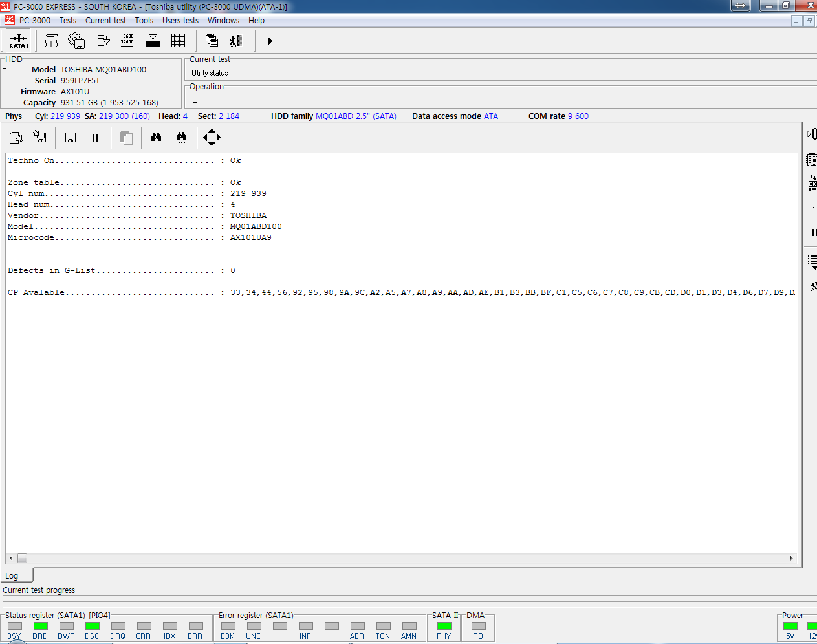Expand the HDD panel dropdown arrow

pos(5,69)
